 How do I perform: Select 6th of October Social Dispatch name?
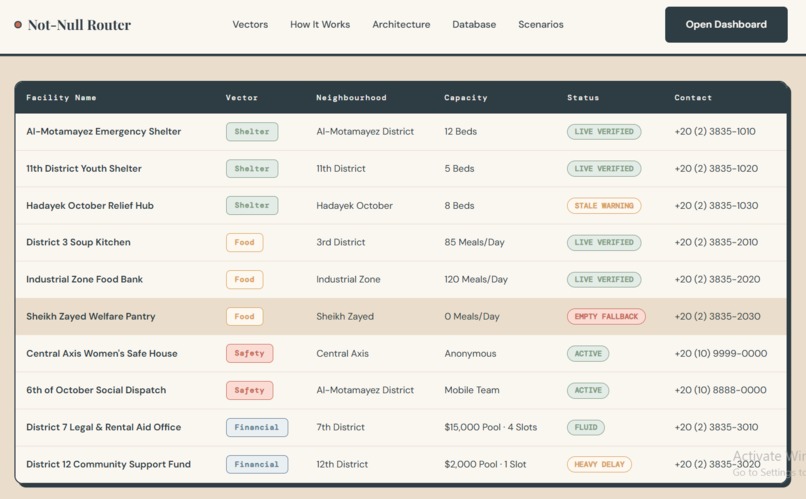pyautogui.click(x=96, y=390)
